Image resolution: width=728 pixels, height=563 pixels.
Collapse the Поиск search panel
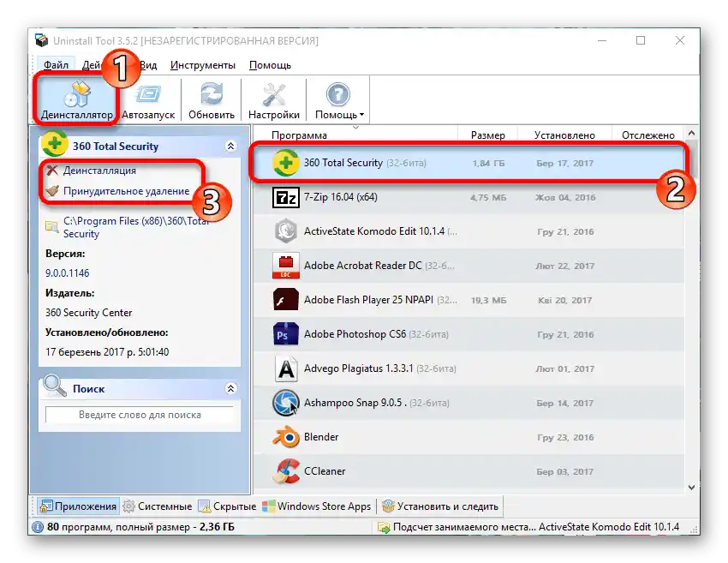[x=230, y=388]
